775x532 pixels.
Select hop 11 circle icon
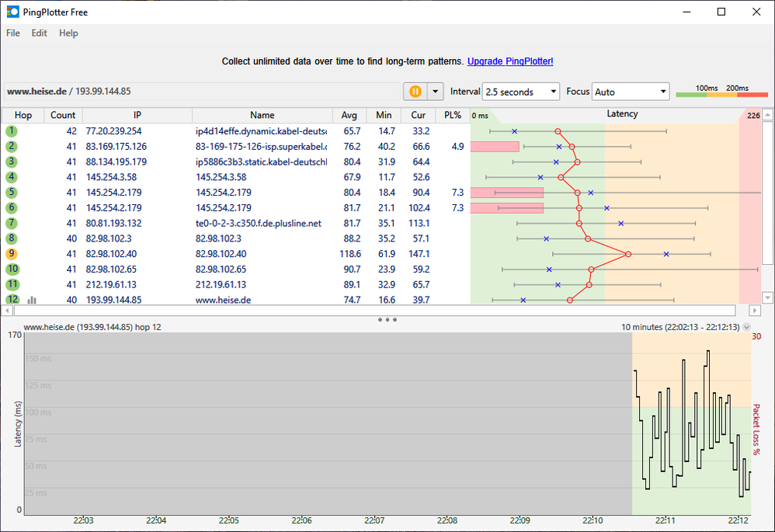(x=12, y=284)
